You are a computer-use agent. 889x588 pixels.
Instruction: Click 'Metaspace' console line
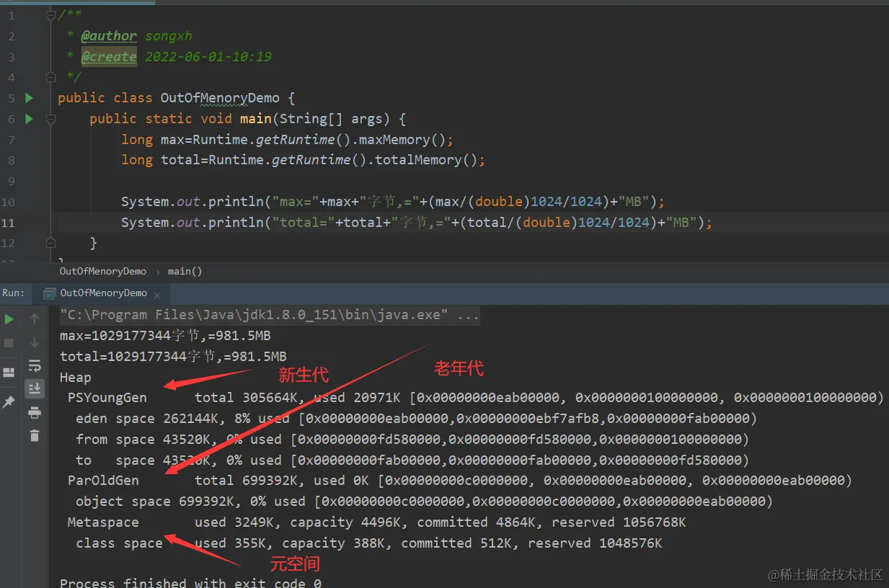click(376, 522)
